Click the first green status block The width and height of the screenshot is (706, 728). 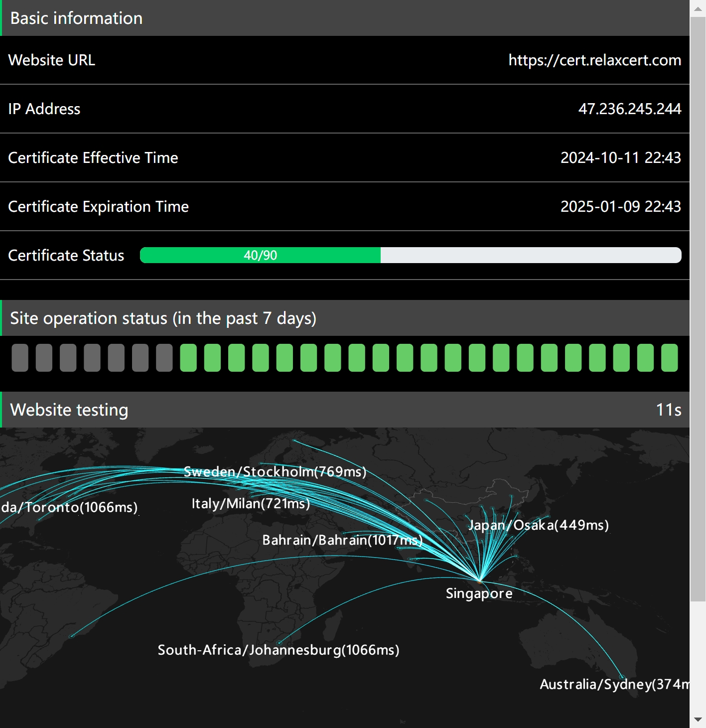(188, 358)
